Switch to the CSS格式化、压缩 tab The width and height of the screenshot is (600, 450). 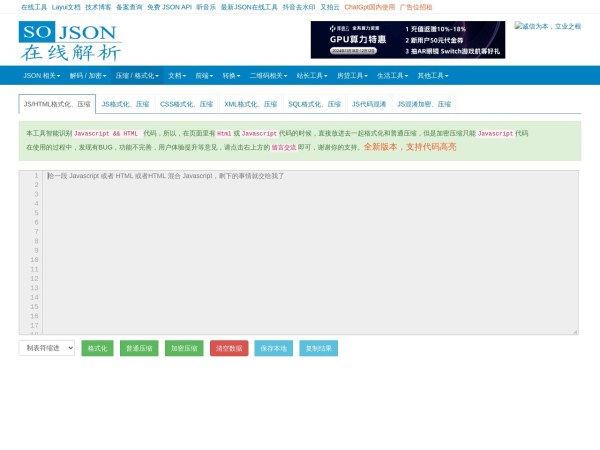(x=186, y=104)
